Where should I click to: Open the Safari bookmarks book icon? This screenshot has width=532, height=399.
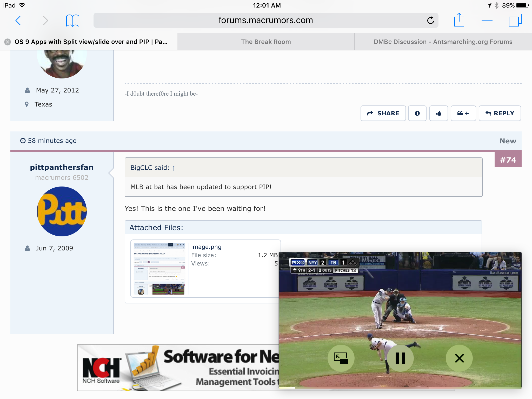pyautogui.click(x=72, y=21)
